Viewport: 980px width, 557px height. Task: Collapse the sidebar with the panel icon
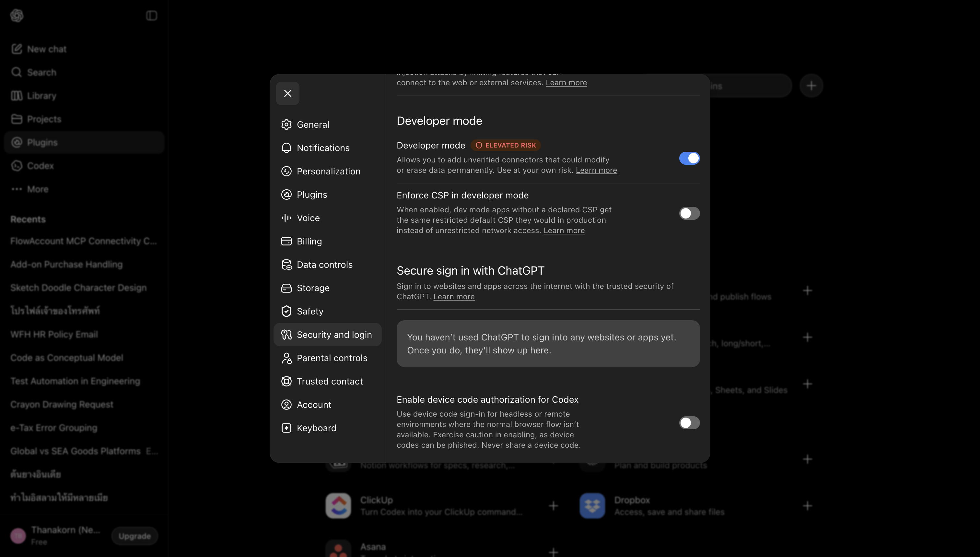[151, 16]
